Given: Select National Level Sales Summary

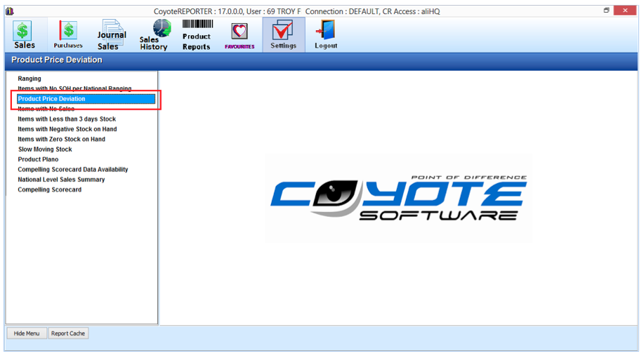Looking at the screenshot, I should coord(61,180).
